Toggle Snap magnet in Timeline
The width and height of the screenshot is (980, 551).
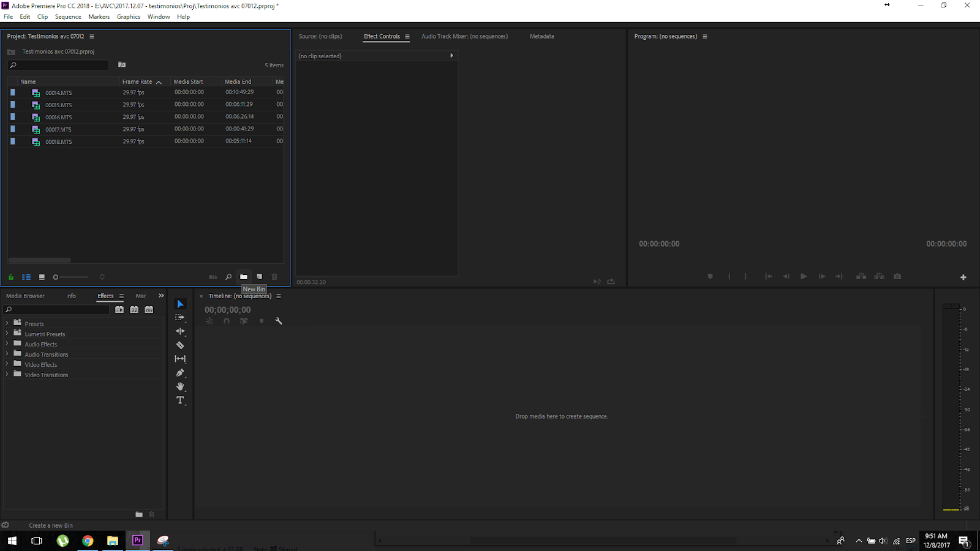click(227, 321)
